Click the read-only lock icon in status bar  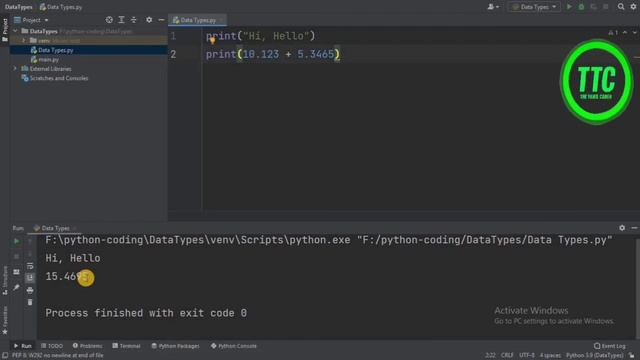point(632,356)
